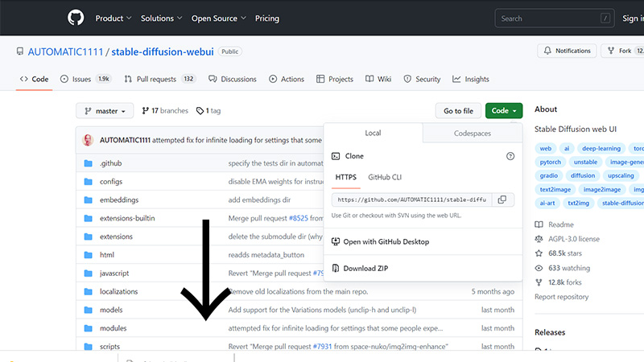Switch to the Actions tab

(287, 79)
